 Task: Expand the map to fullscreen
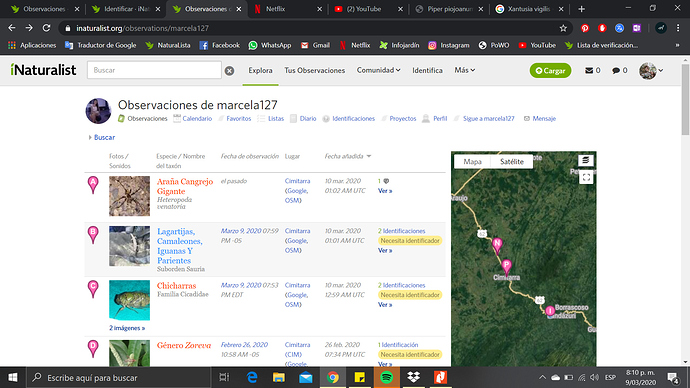586,177
